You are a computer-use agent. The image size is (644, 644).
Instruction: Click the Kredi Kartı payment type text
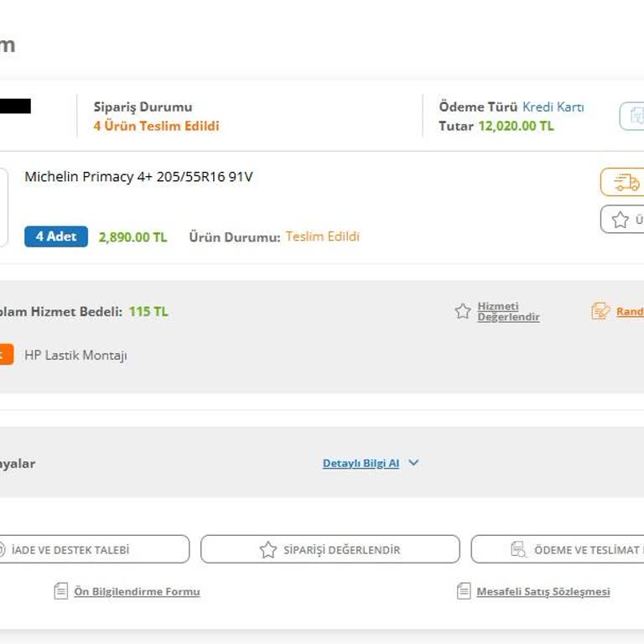point(553,107)
